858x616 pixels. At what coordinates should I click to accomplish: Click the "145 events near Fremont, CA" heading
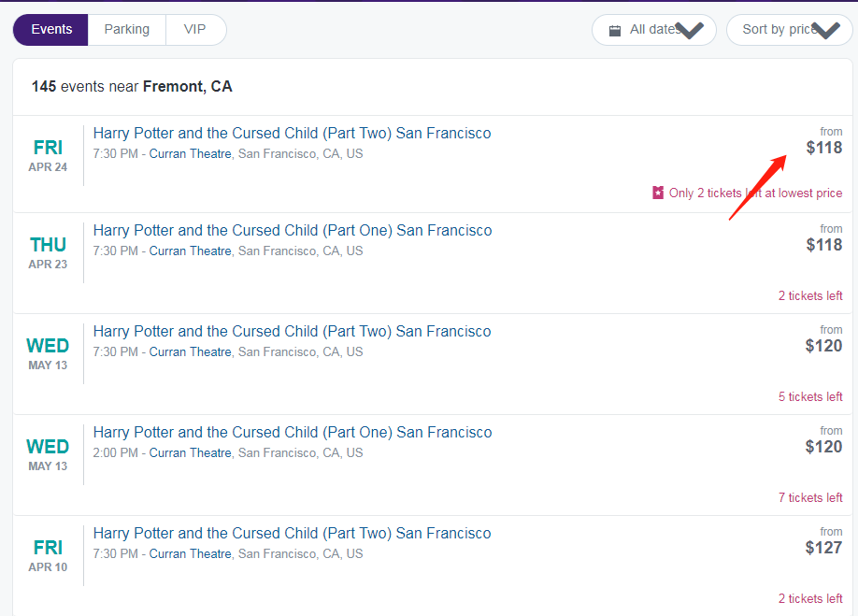pyautogui.click(x=132, y=86)
